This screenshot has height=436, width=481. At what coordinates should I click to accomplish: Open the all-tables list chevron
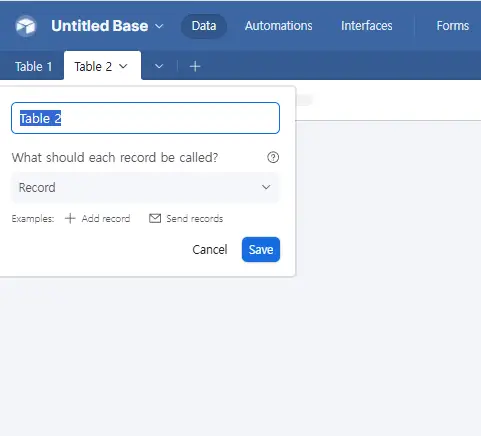159,66
